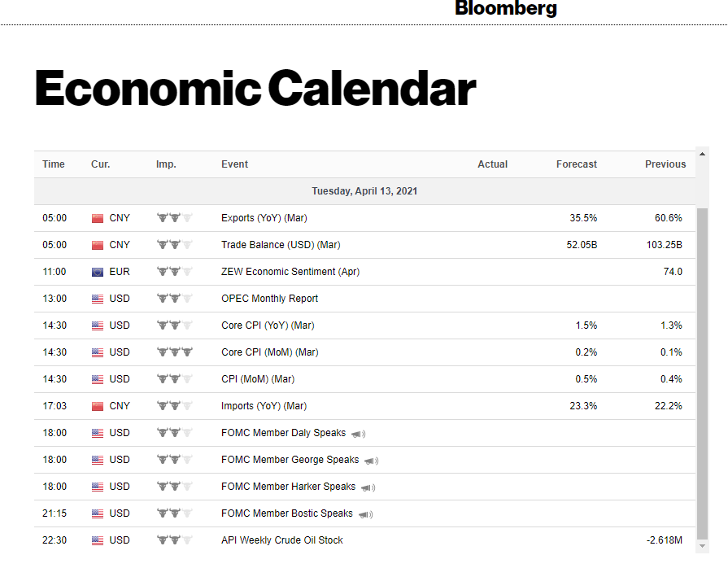The height and width of the screenshot is (568, 728).
Task: Click bull importance icons in Imports (YoY) row
Action: [174, 406]
